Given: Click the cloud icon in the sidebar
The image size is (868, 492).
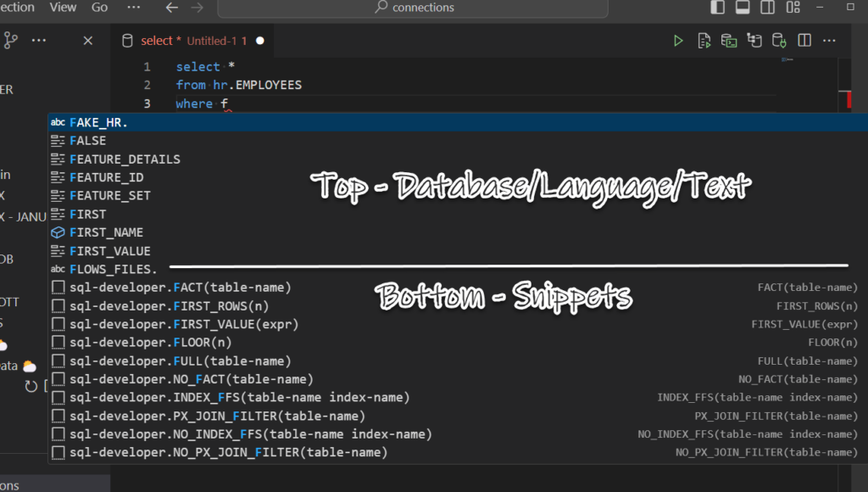Looking at the screenshot, I should click(x=30, y=366).
